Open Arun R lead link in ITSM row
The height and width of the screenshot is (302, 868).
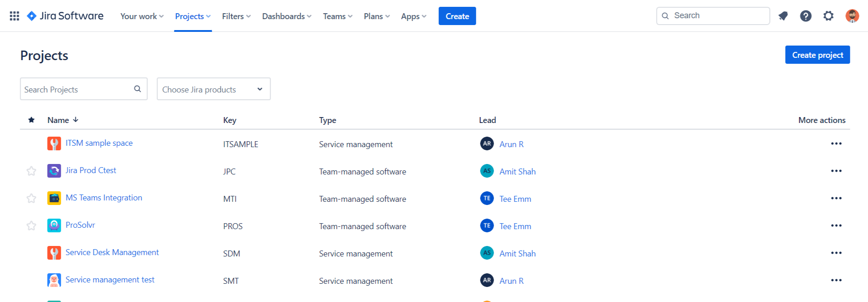[x=511, y=144]
